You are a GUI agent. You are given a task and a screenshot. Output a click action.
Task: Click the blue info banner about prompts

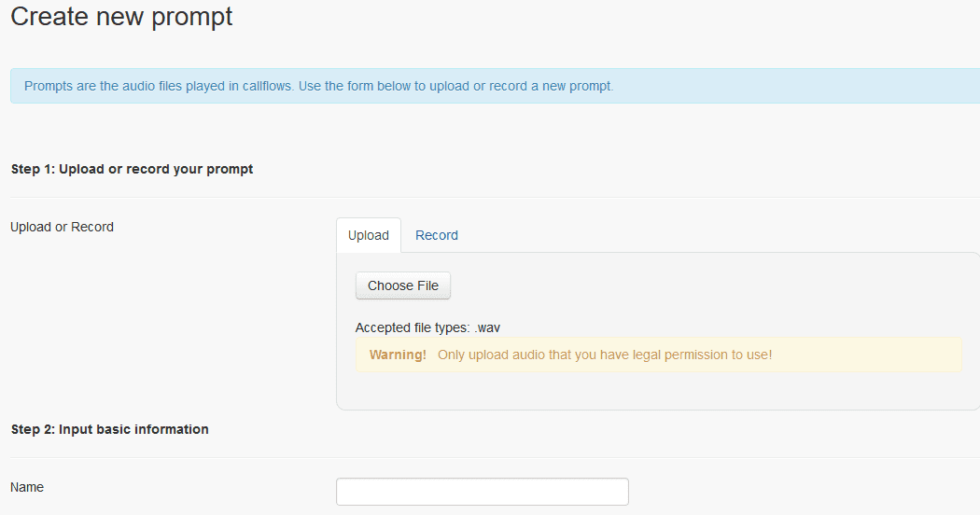(495, 86)
